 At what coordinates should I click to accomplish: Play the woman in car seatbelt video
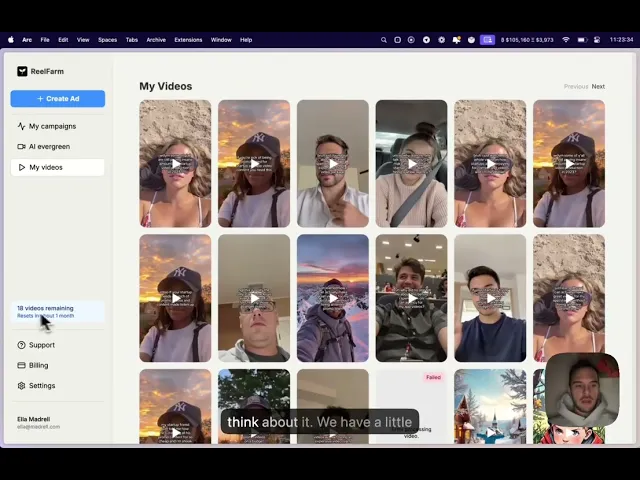click(411, 164)
